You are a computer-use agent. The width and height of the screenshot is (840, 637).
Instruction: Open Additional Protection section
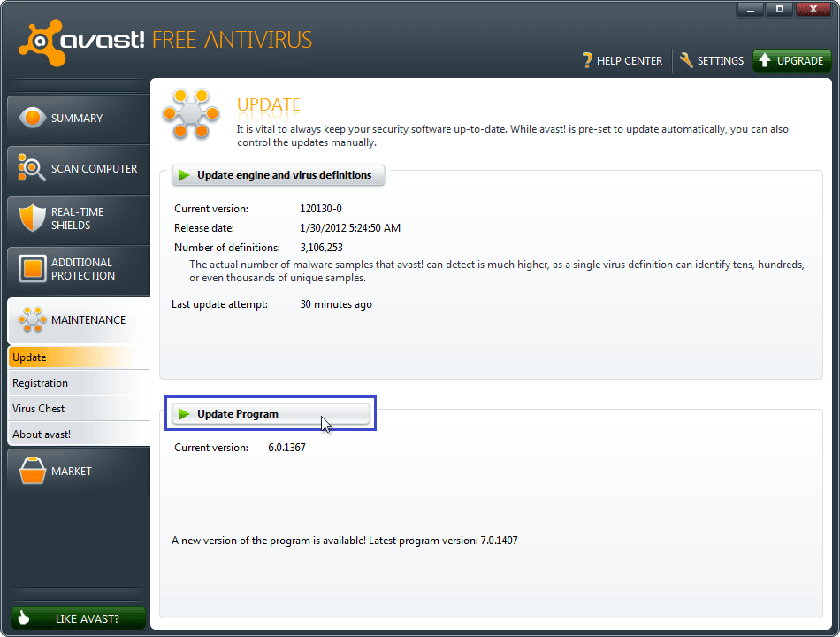(79, 269)
